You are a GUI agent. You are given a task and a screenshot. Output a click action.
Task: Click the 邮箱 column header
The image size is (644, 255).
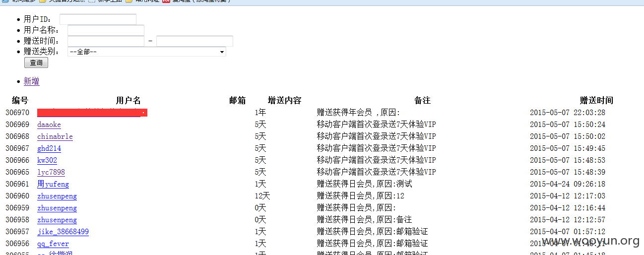coord(238,101)
